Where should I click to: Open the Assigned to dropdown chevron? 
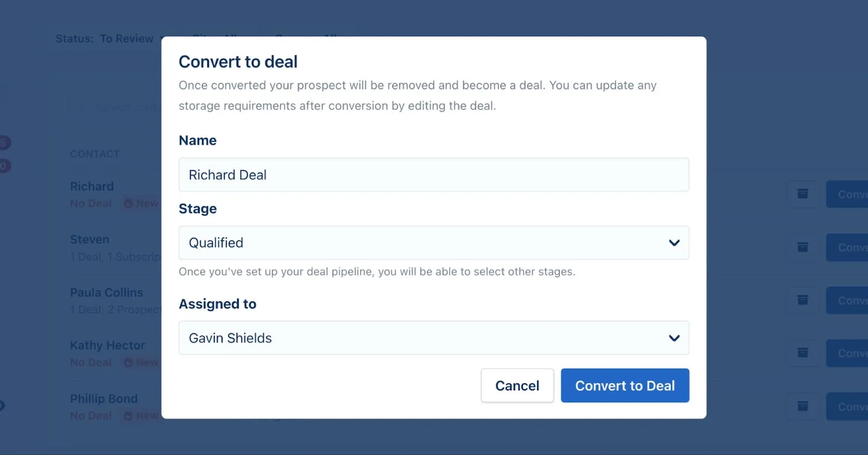coord(674,338)
